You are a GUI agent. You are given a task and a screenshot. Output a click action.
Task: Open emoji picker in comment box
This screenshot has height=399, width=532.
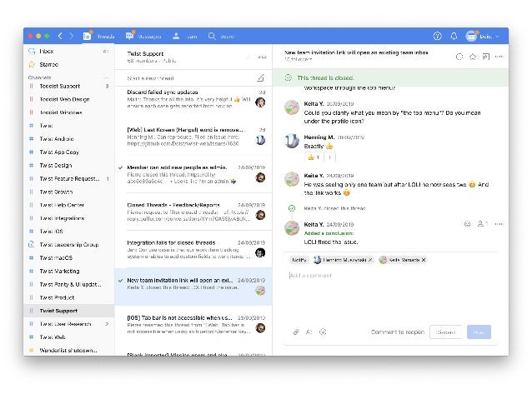(x=323, y=332)
